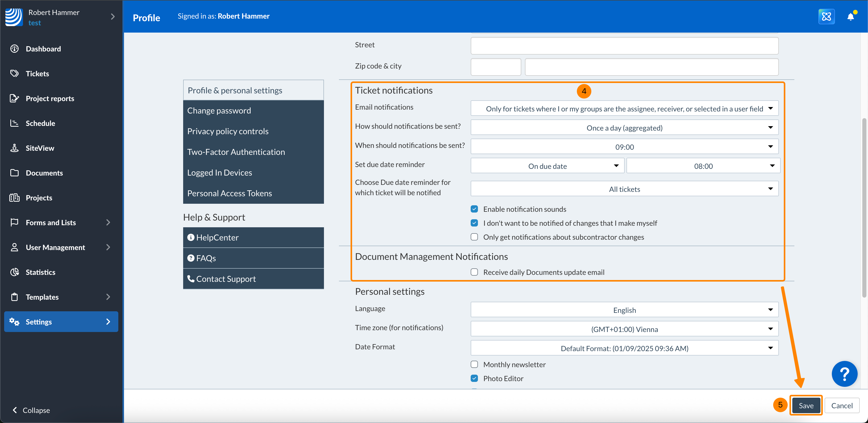This screenshot has height=423, width=868.
Task: Enable Receive daily Documents update email
Action: [474, 272]
